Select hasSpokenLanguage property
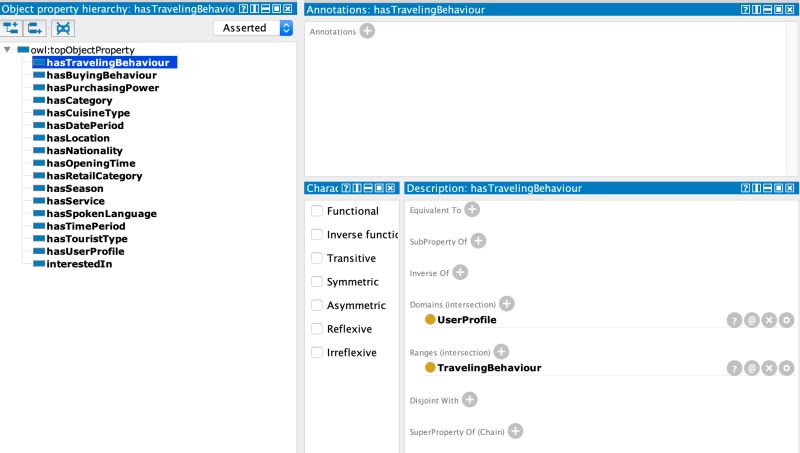Image resolution: width=800 pixels, height=453 pixels. [x=101, y=214]
